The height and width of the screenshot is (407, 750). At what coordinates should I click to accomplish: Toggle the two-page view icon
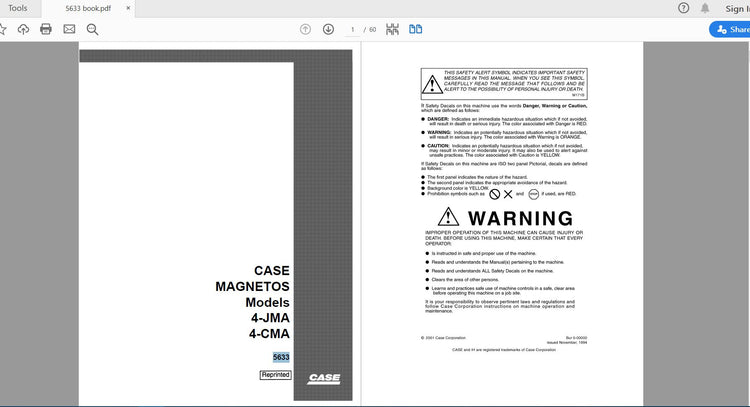point(416,29)
